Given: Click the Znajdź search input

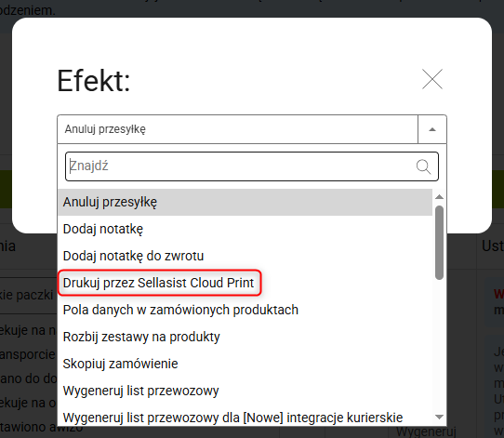Looking at the screenshot, I should coord(252,166).
